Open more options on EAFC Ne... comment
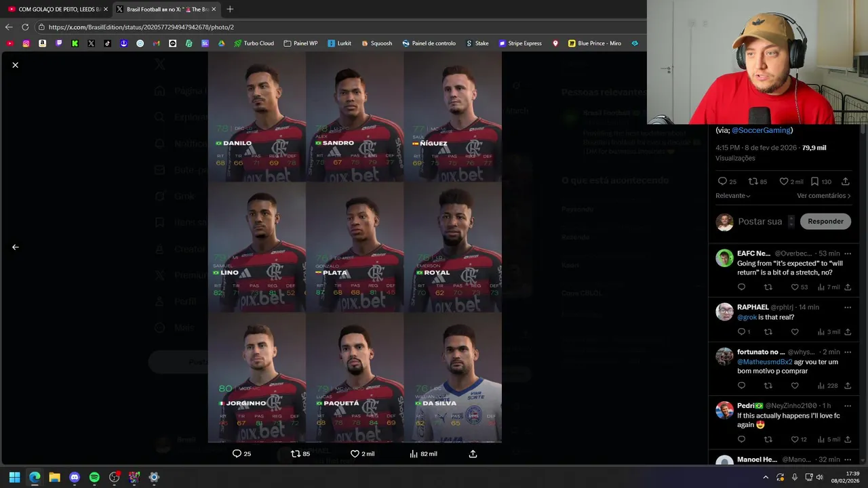This screenshot has height=488, width=868. pos(848,253)
